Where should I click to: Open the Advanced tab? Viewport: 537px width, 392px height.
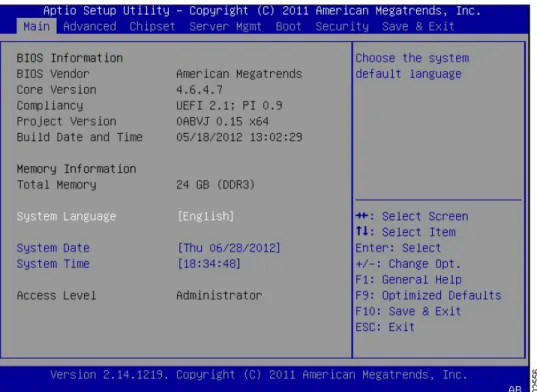pos(90,26)
